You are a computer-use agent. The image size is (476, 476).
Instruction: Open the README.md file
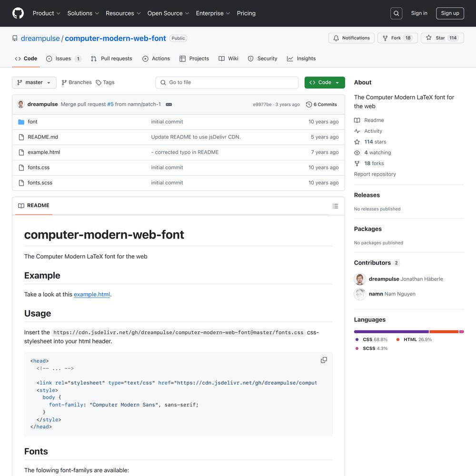click(43, 137)
